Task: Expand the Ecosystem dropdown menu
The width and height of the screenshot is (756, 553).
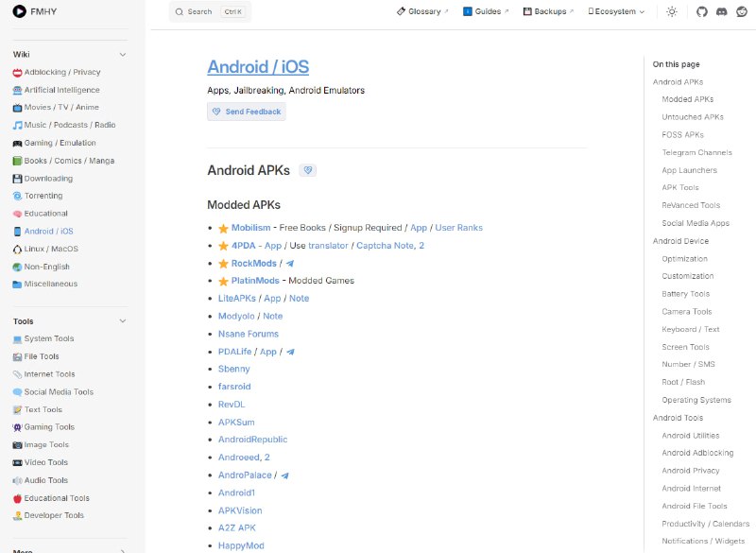Action: coord(617,11)
